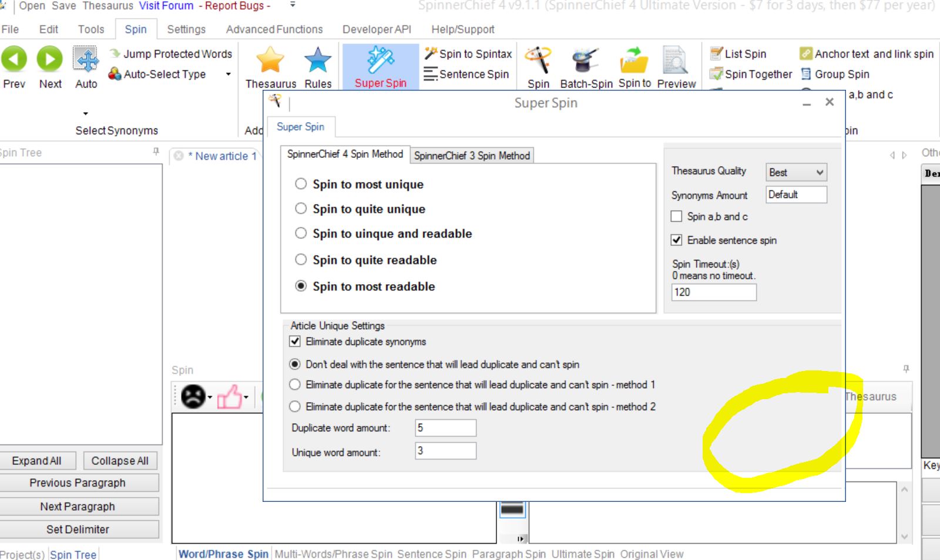Click the Visit Forum link
This screenshot has height=560, width=940.
pyautogui.click(x=166, y=6)
